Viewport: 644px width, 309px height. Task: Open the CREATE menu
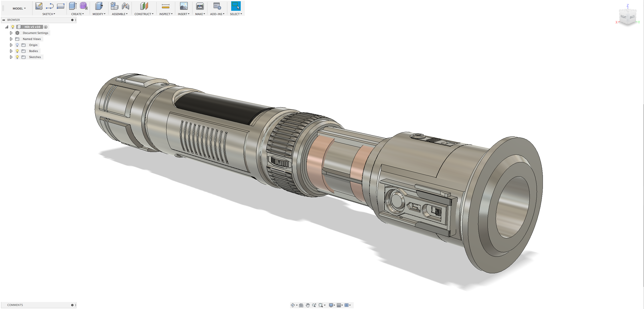point(77,14)
